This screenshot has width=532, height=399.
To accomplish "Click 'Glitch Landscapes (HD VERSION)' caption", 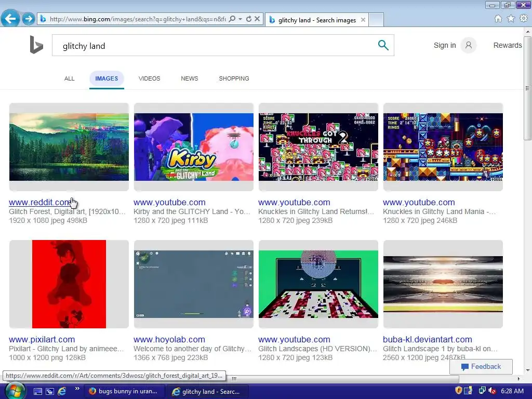I will [317, 349].
